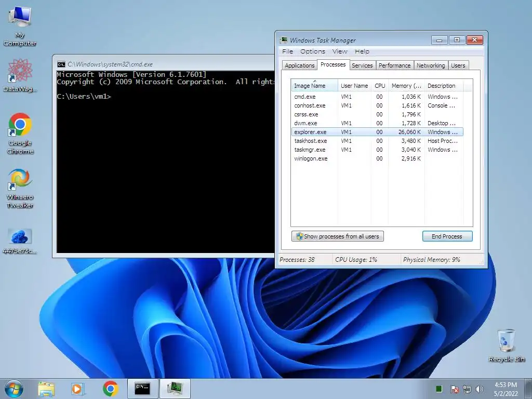Open the Windows Explorer taskbar icon
The width and height of the screenshot is (532, 399).
point(46,389)
